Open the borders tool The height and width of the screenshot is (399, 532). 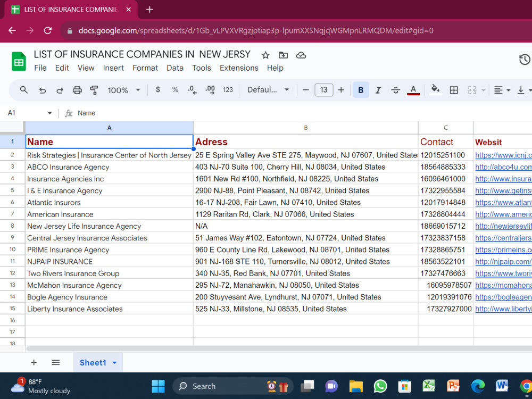pos(454,90)
